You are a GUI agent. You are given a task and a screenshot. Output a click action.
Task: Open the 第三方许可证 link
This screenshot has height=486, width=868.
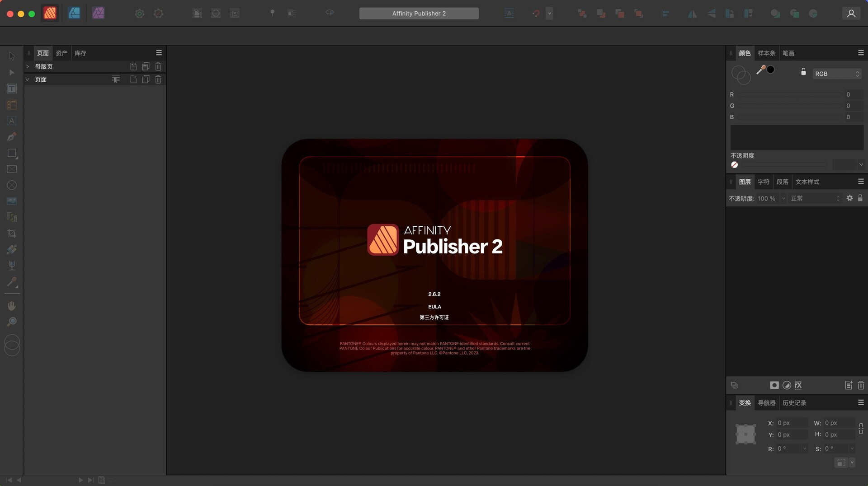(x=434, y=318)
